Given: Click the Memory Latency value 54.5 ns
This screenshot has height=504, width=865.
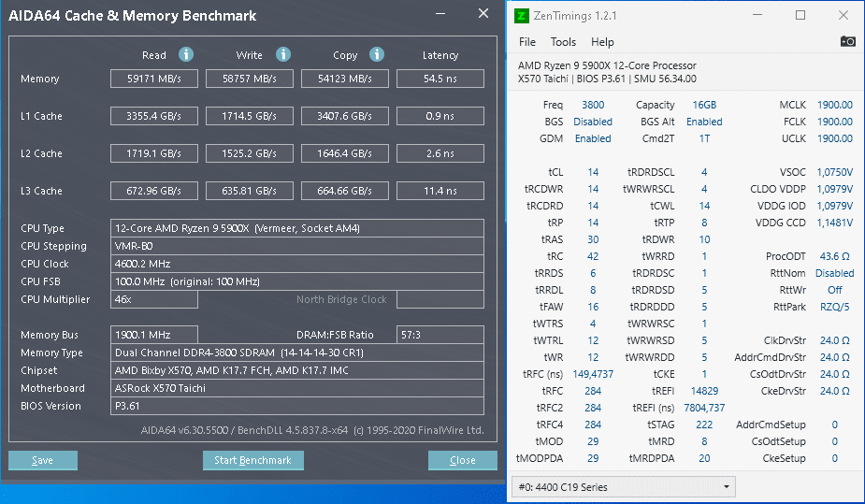Looking at the screenshot, I should coord(440,79).
